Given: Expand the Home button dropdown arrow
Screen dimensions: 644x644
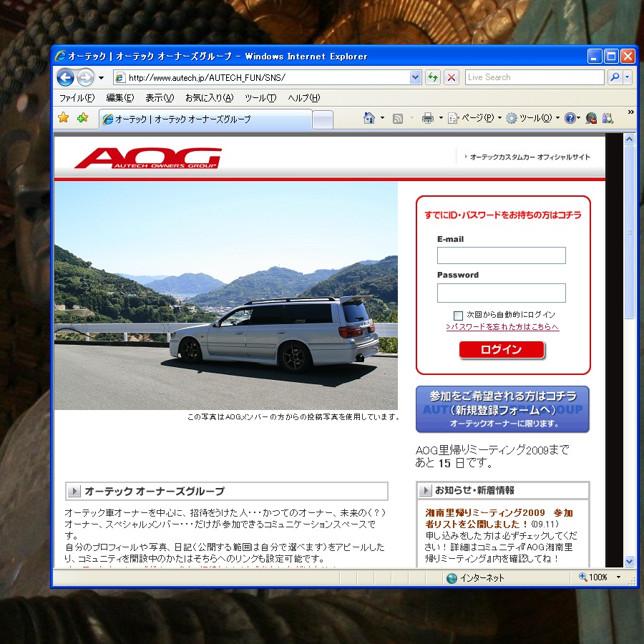Looking at the screenshot, I should pos(382,118).
